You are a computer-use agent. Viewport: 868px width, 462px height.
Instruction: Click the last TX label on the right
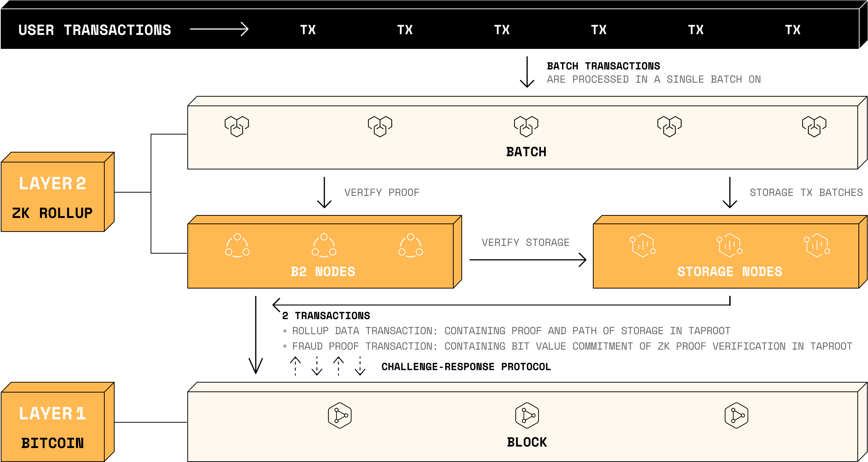793,30
